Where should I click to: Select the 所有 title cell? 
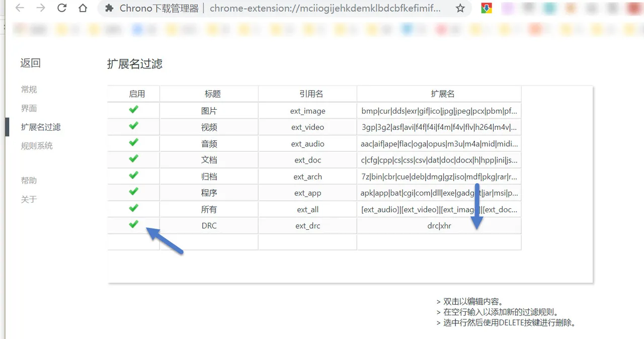[209, 209]
